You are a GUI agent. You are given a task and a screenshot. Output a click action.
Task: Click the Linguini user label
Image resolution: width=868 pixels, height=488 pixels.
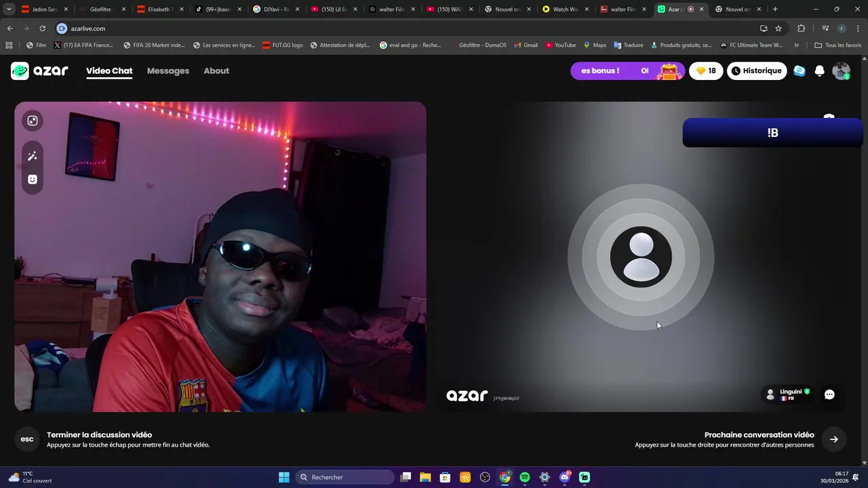click(787, 394)
